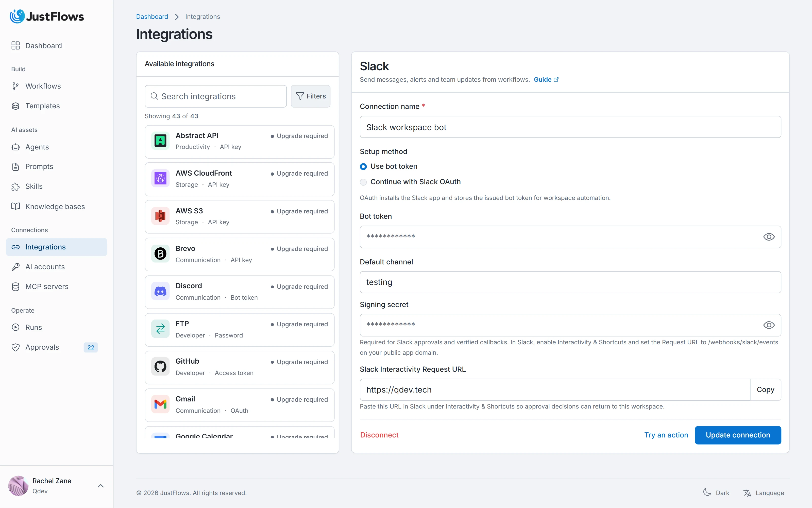Click the Skills puzzle icon
Viewport: 812px width, 508px height.
click(15, 187)
